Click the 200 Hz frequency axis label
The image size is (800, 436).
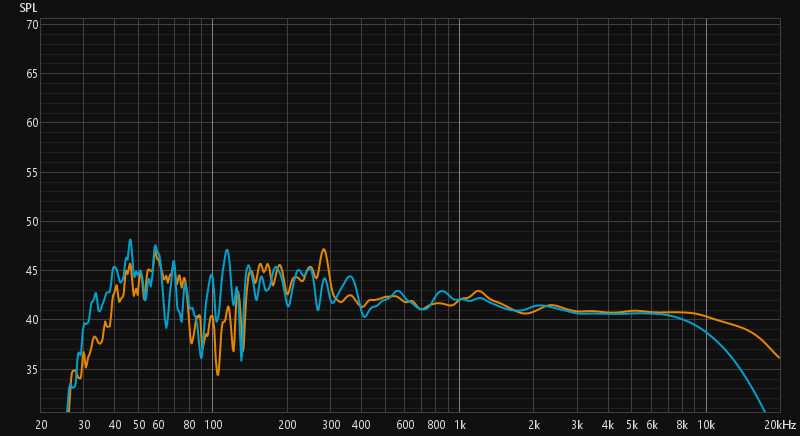[x=286, y=425]
